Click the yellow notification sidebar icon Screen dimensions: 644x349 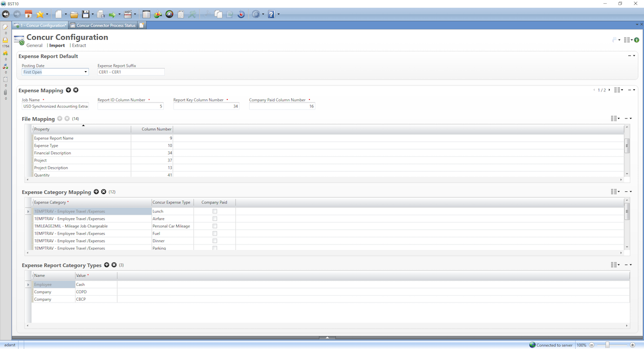5,53
